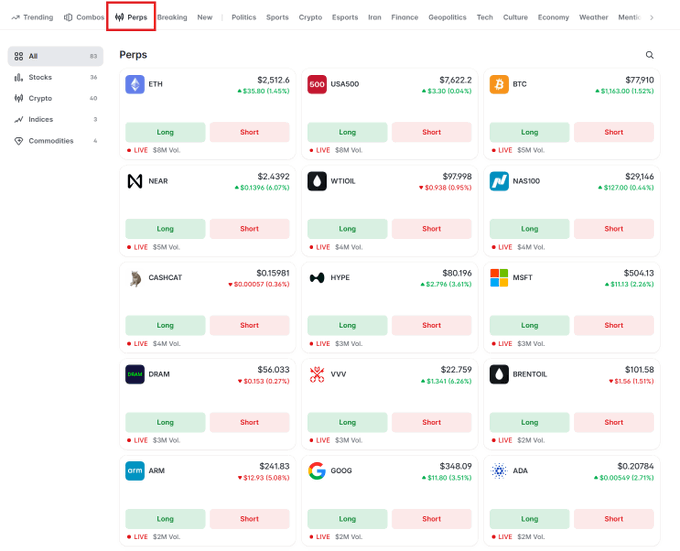Go long on HYPE
Viewport: 680px width, 551px height.
[347, 326]
